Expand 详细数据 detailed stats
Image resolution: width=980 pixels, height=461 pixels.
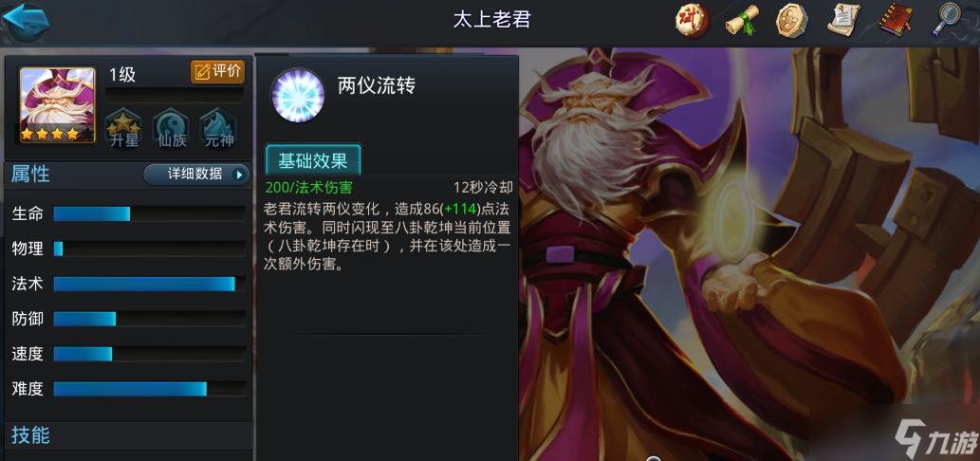click(196, 175)
